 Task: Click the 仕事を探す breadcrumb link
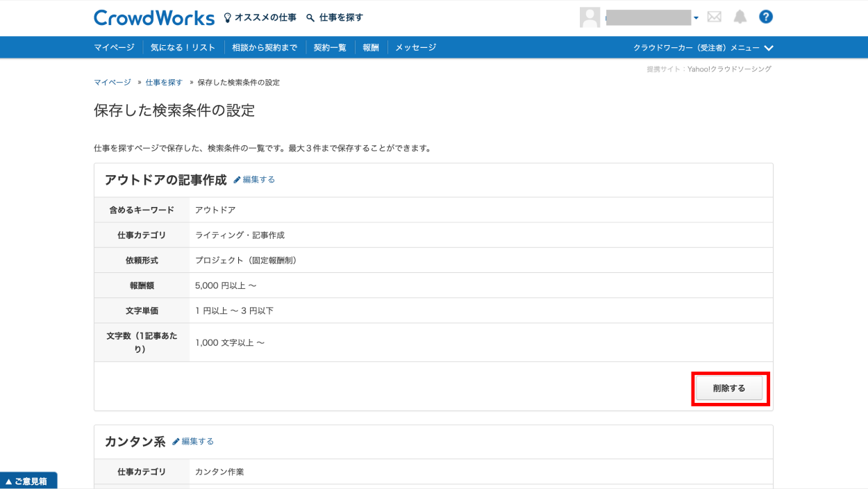pos(164,83)
